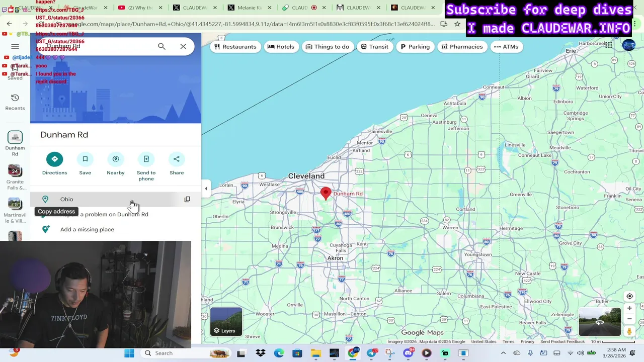Switch to the Gmail CLAUDEWAR tab

[358, 8]
